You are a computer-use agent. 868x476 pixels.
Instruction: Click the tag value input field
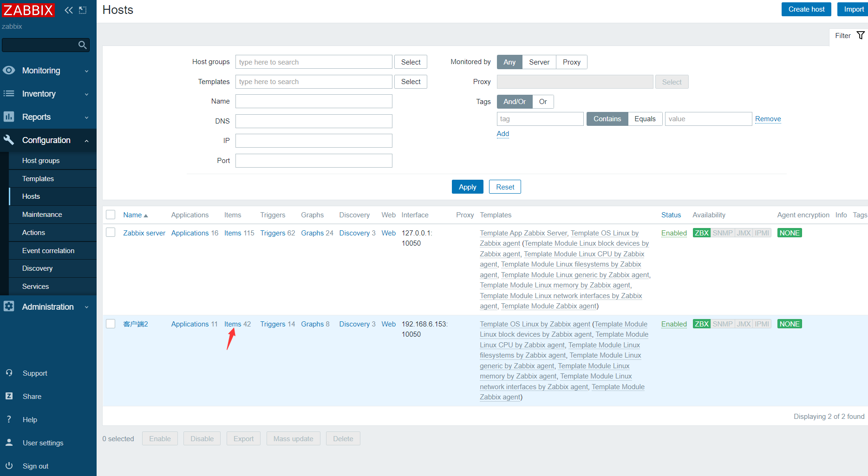708,119
